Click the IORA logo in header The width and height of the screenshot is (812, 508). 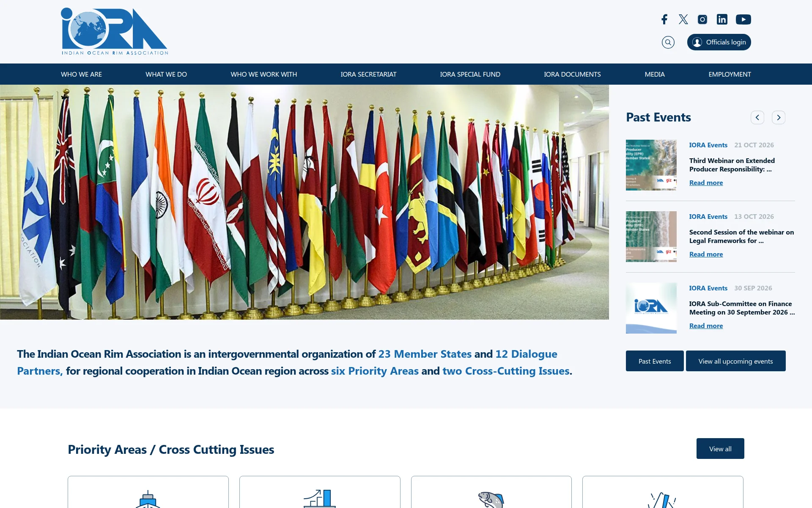click(115, 31)
